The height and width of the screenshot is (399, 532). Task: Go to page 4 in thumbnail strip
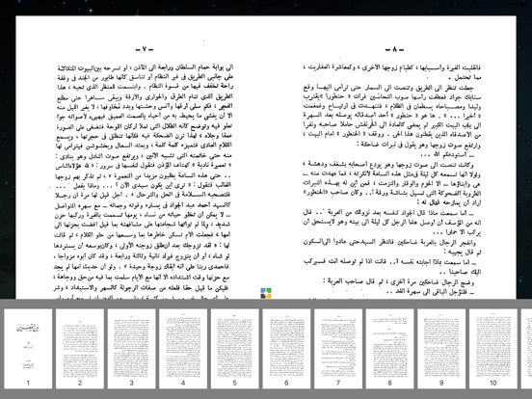[x=183, y=349]
